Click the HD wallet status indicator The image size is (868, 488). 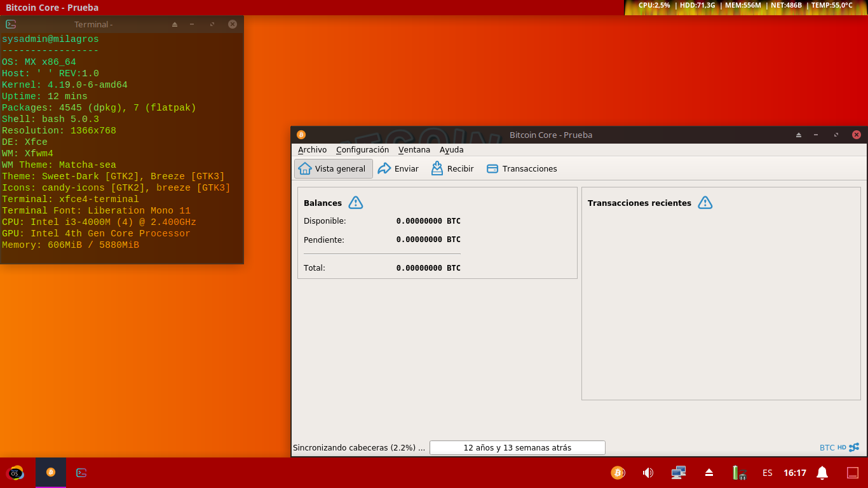[841, 447]
